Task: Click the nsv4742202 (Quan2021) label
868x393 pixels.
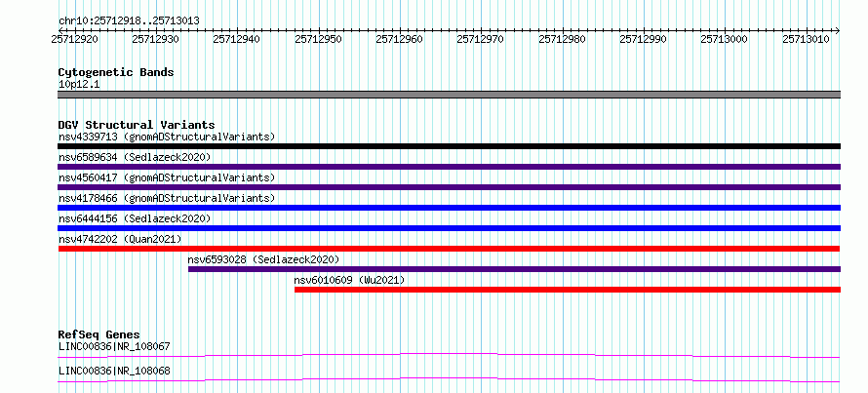Action: [120, 239]
